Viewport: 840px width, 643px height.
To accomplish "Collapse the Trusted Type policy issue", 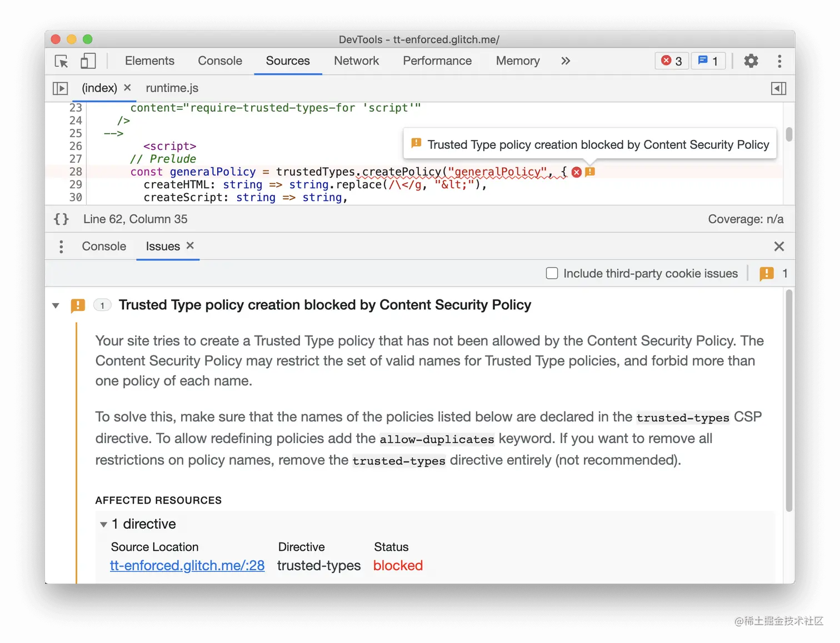I will pos(56,305).
